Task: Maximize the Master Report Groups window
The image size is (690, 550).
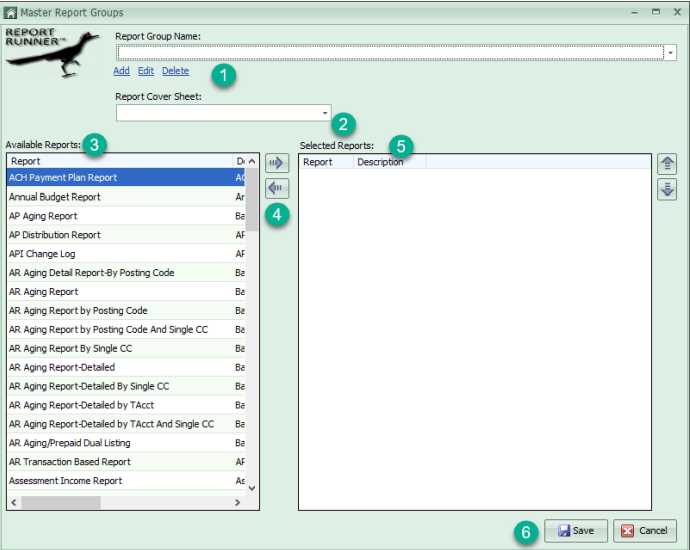Action: (656, 12)
